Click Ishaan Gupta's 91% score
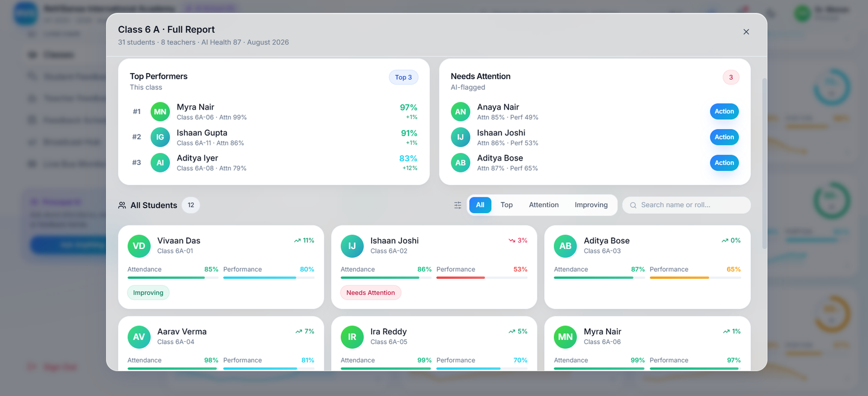The width and height of the screenshot is (868, 396). pos(409,133)
